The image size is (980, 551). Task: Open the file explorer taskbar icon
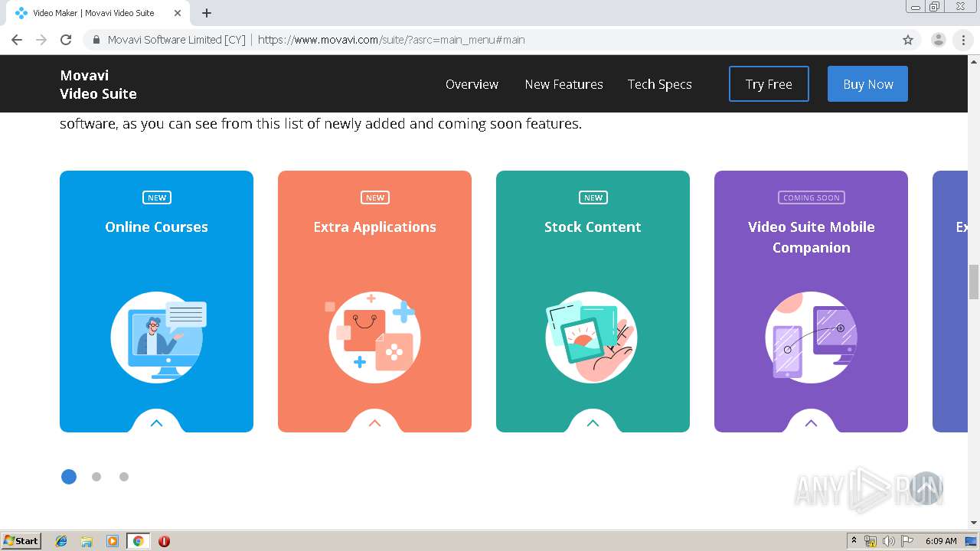click(87, 541)
